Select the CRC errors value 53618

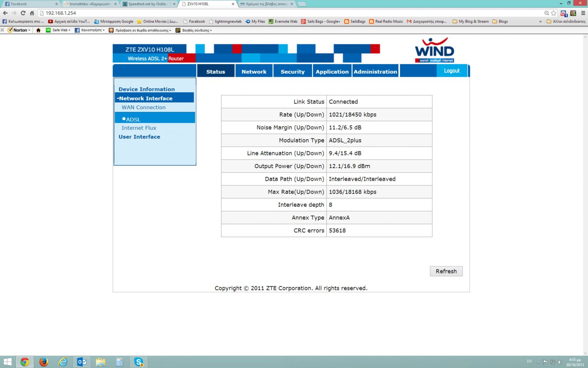tap(337, 230)
